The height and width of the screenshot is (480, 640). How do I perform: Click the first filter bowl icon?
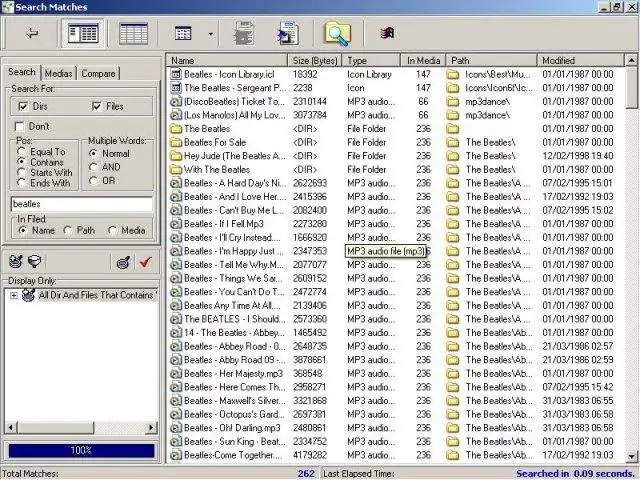tap(16, 261)
